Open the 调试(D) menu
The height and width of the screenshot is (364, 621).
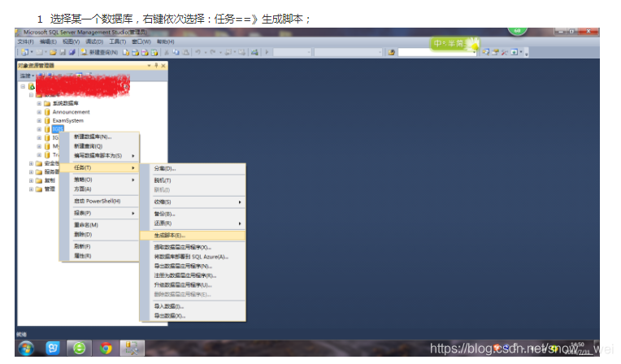[94, 41]
